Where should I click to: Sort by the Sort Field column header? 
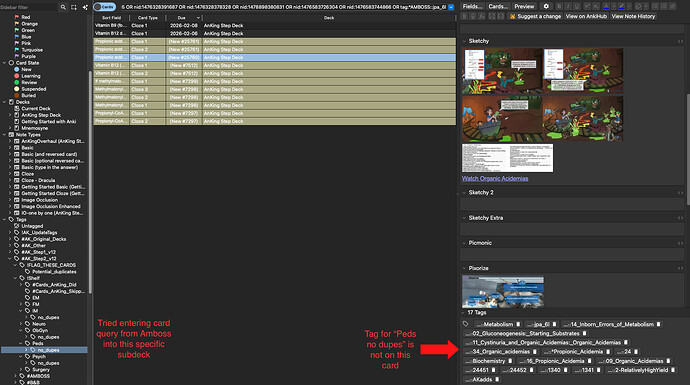[x=111, y=18]
